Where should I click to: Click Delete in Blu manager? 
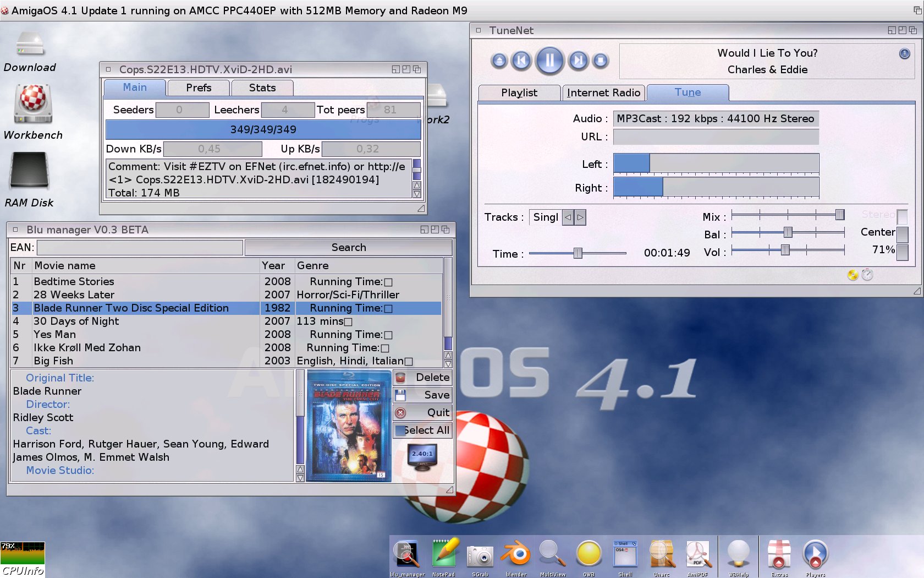[x=423, y=378]
